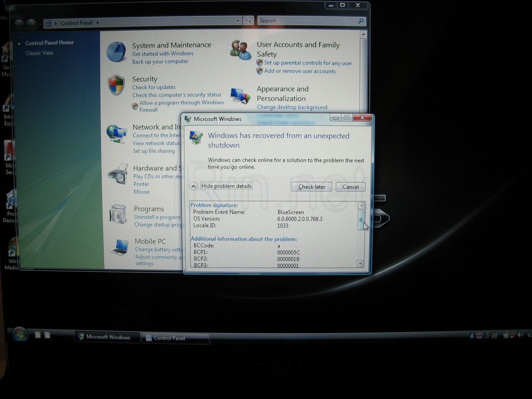
Task: Select OS version 6.0.6000.2.0.0.768.3 text
Action: (300, 219)
